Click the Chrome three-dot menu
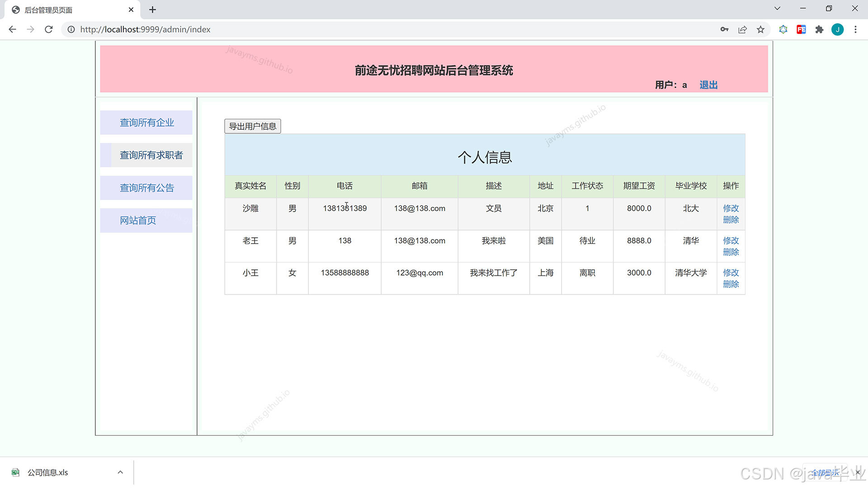 tap(856, 29)
